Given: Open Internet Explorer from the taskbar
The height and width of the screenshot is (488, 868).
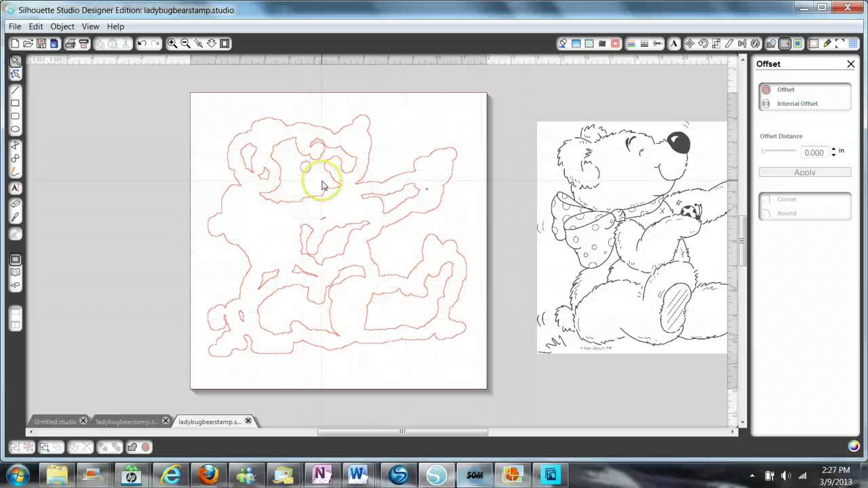Looking at the screenshot, I should pos(170,474).
